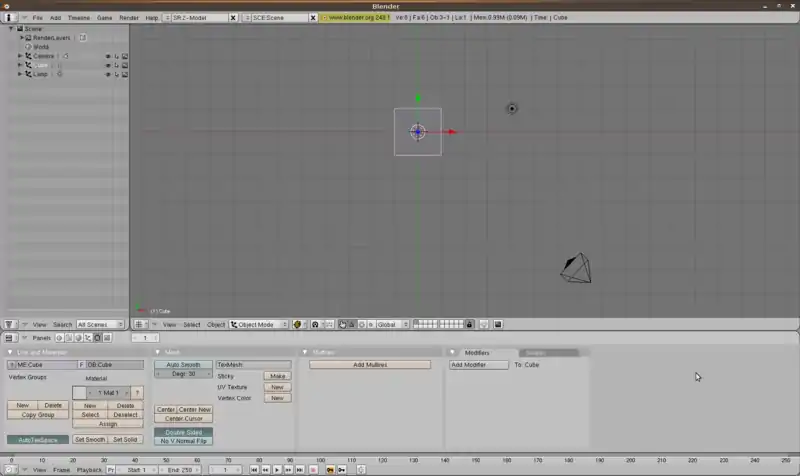Click the lamp object in the 3D viewport
The height and width of the screenshot is (476, 800).
click(x=512, y=108)
